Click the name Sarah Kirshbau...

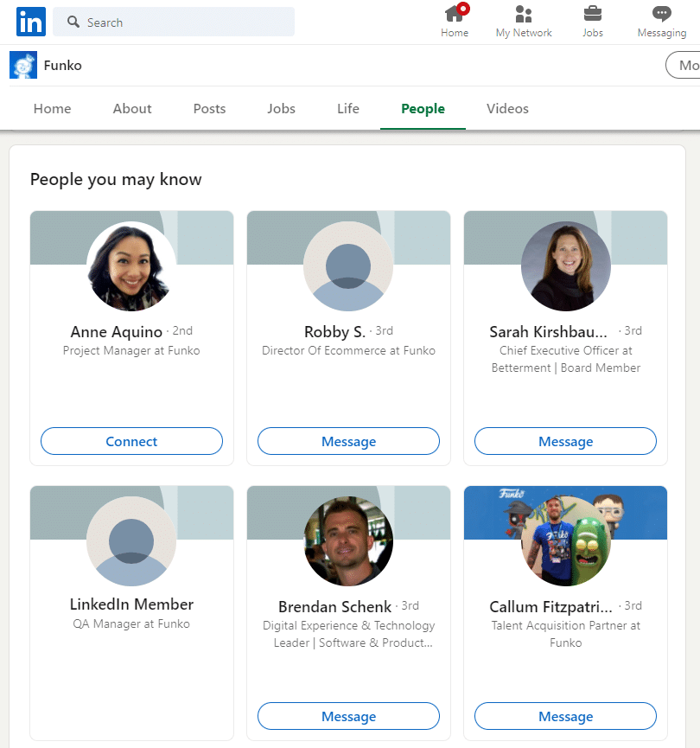click(x=549, y=331)
